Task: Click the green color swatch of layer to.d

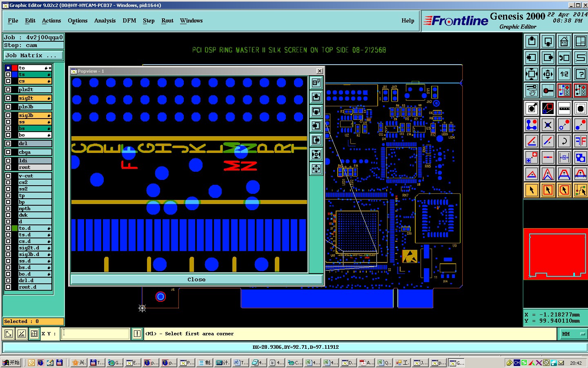Action: [15, 228]
